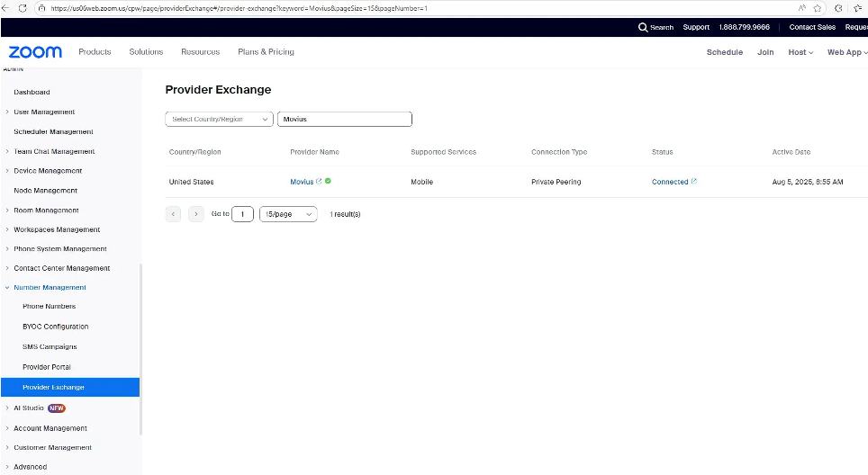Open Node Management page

[x=45, y=190]
